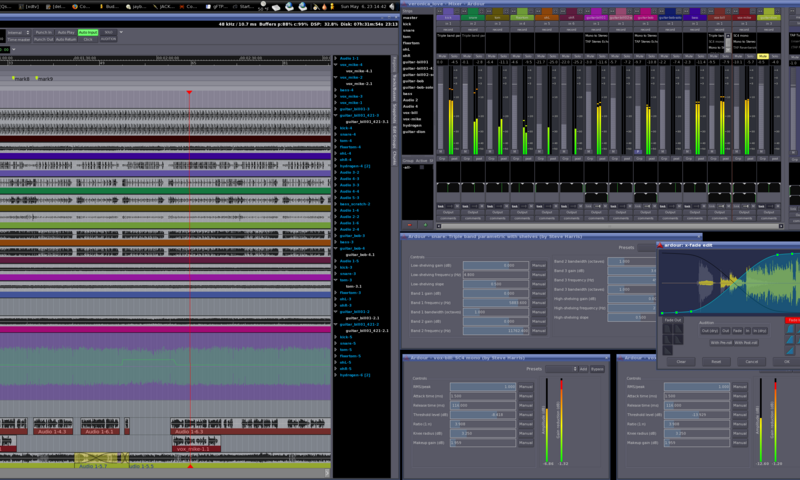
Task: Mute the kick mixer strip
Action: (x=442, y=56)
